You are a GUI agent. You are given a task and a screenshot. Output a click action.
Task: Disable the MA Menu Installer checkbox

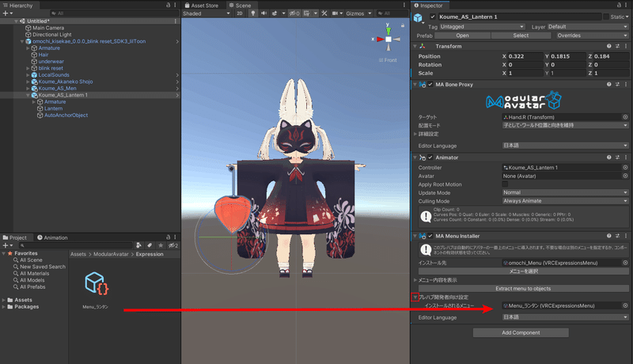coord(430,236)
